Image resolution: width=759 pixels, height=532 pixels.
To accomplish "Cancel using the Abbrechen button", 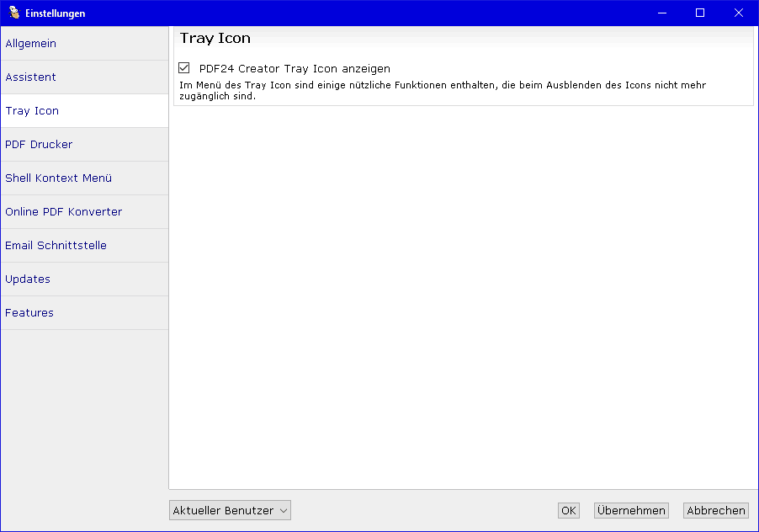I will click(715, 510).
